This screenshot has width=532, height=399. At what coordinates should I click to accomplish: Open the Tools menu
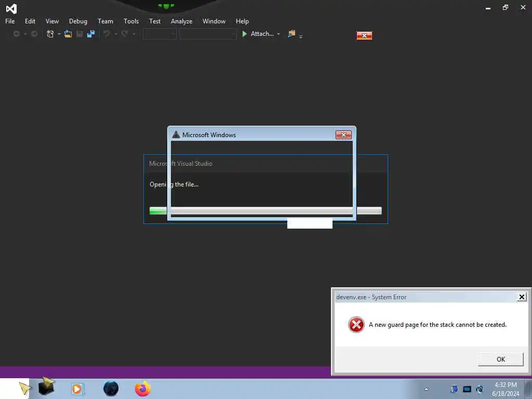[x=131, y=21]
